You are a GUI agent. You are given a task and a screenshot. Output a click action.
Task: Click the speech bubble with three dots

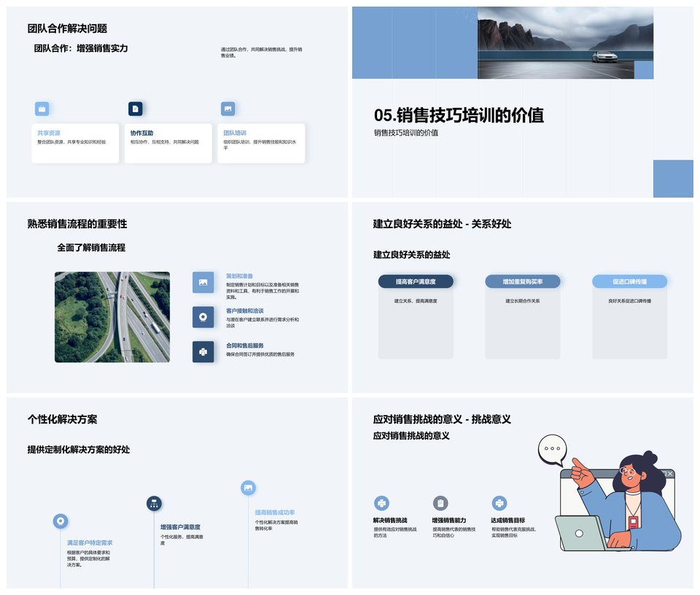coord(553,449)
